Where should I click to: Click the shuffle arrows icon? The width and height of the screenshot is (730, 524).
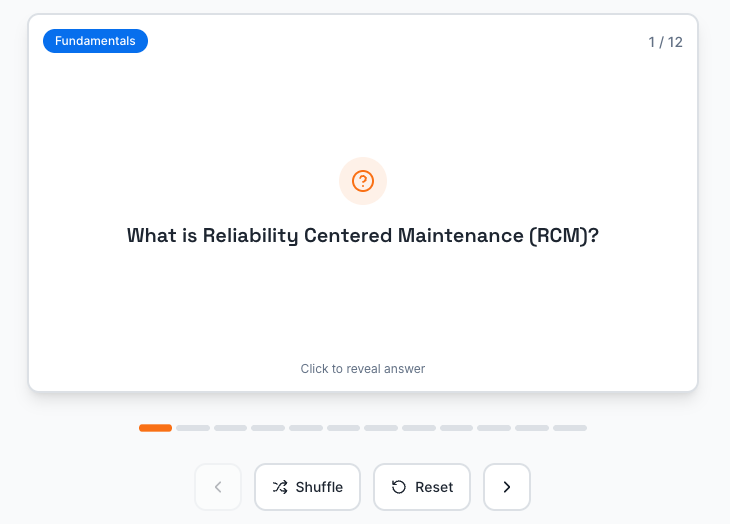tap(280, 487)
